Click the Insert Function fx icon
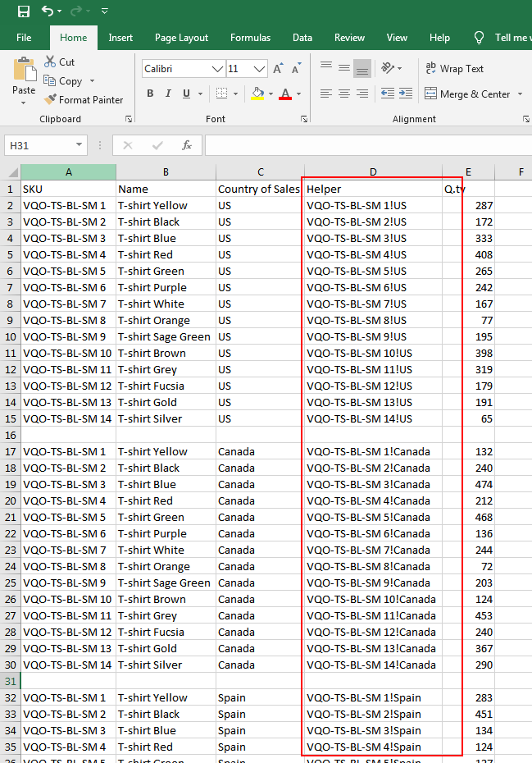This screenshot has height=763, width=532. pos(187,145)
